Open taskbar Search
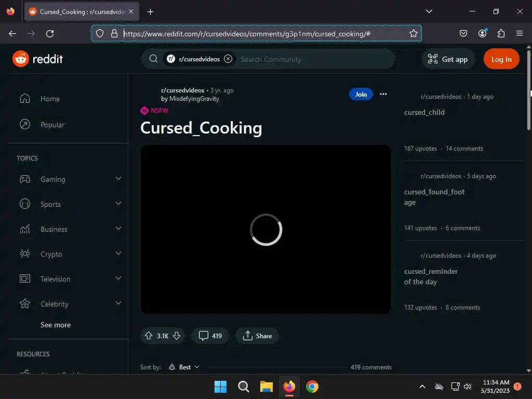Viewport: 532px width, 399px height. 244,387
